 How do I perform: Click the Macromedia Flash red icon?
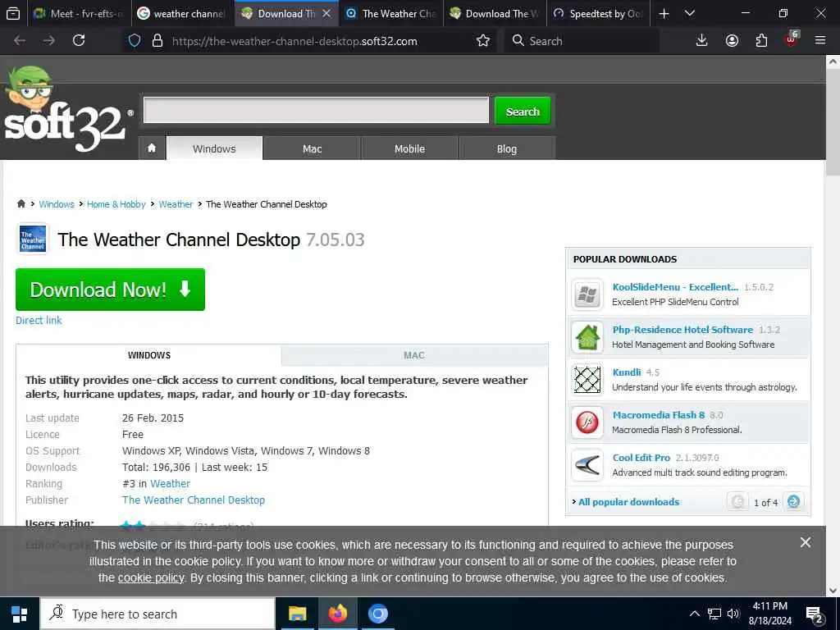pyautogui.click(x=587, y=422)
